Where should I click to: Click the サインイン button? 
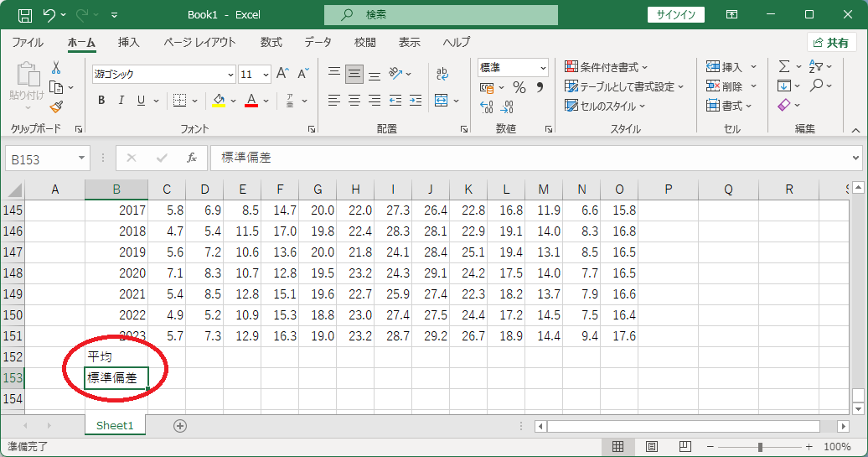[x=676, y=15]
